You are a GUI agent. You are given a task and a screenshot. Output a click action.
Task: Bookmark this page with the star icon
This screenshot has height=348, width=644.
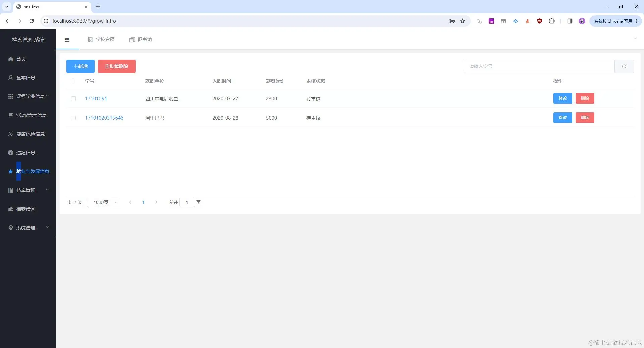point(463,21)
